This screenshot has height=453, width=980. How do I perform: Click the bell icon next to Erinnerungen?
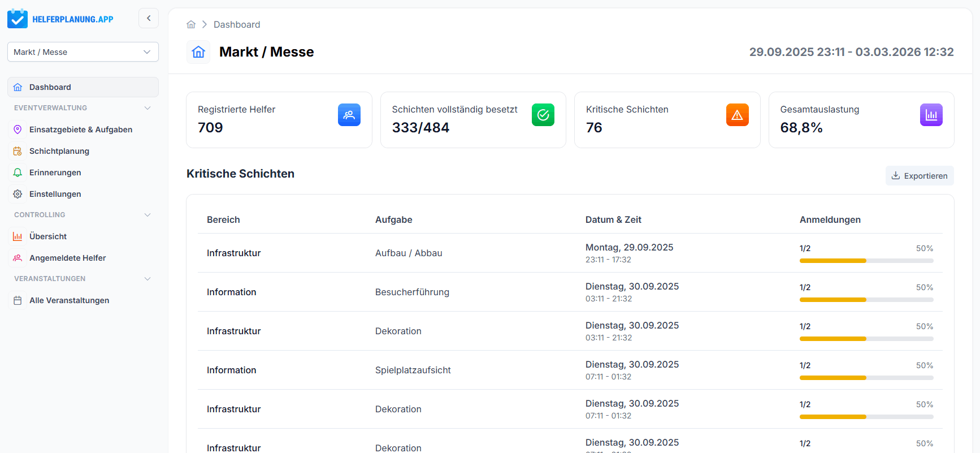(18, 172)
